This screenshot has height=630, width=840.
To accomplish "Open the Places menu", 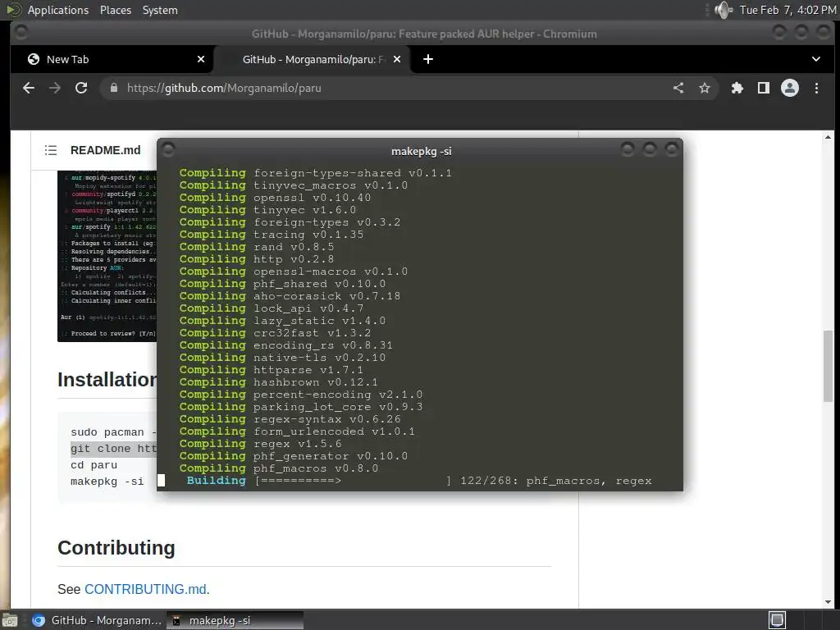I will (x=115, y=10).
